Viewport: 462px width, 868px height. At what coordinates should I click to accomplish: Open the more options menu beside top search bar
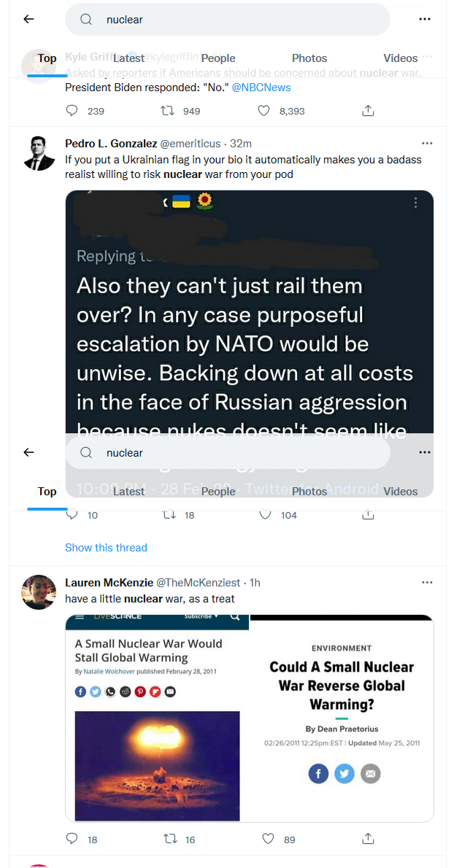coord(425,20)
